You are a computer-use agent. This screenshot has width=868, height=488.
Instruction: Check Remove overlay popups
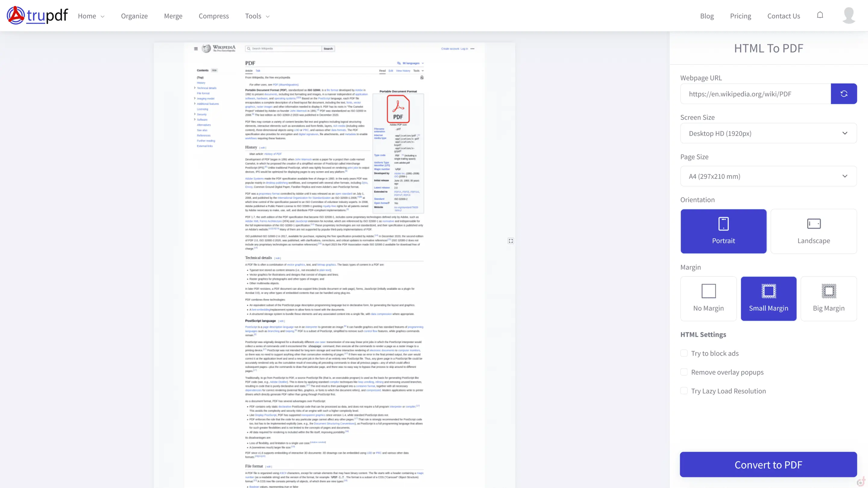684,372
